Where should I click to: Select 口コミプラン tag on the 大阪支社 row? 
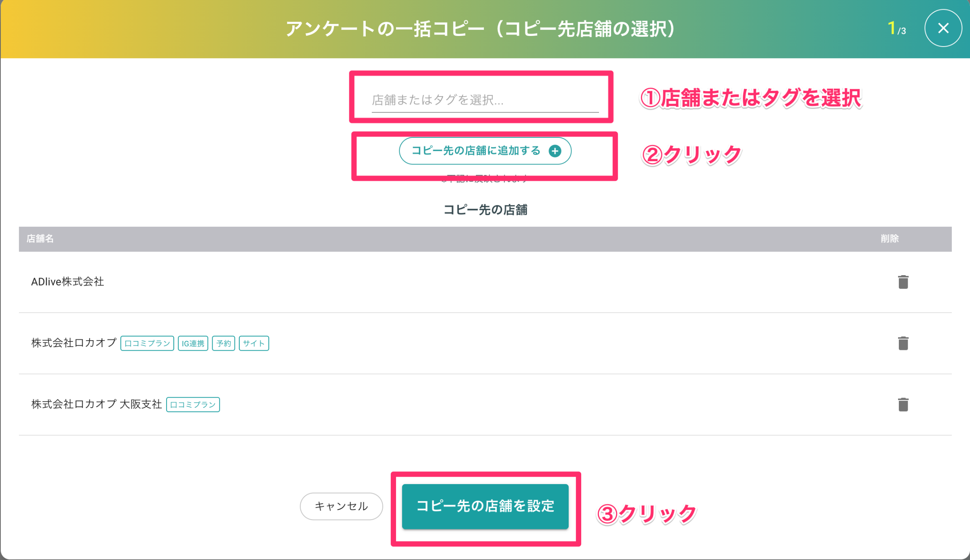[x=193, y=404]
